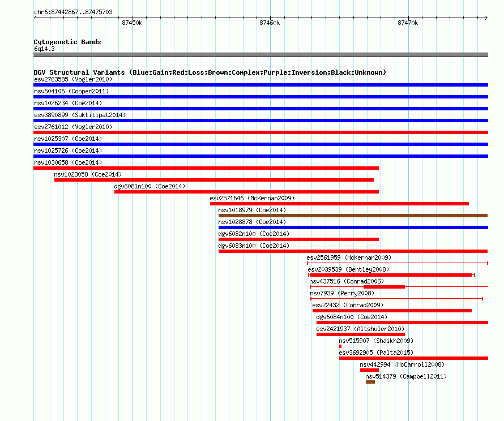Click the blue gain bar of esv2763585

260,85
